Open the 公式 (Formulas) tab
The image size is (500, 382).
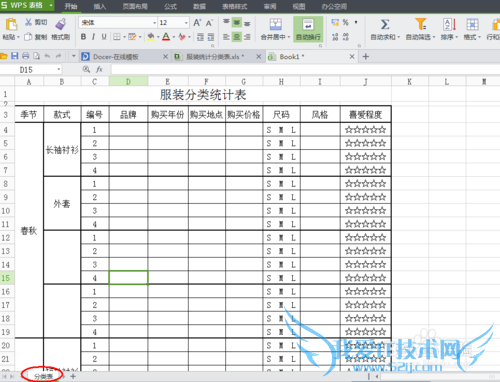point(170,6)
